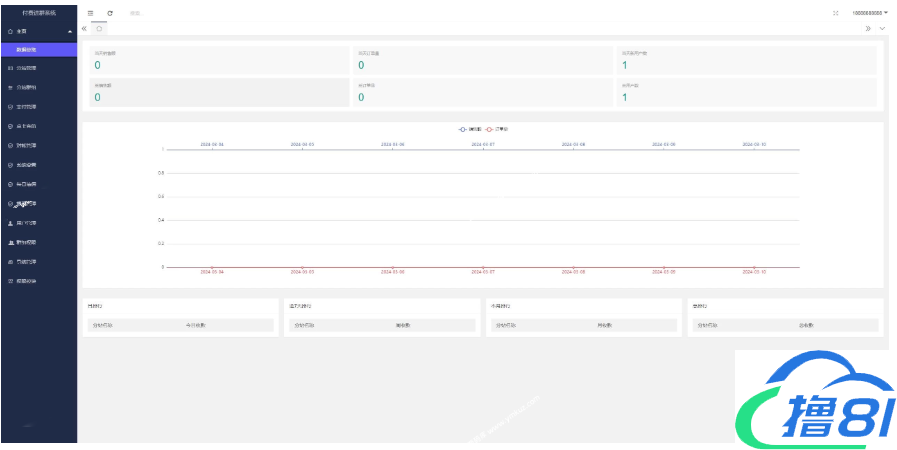Click the home tab icon in the tab strip
The height and width of the screenshot is (450, 897).
[99, 28]
